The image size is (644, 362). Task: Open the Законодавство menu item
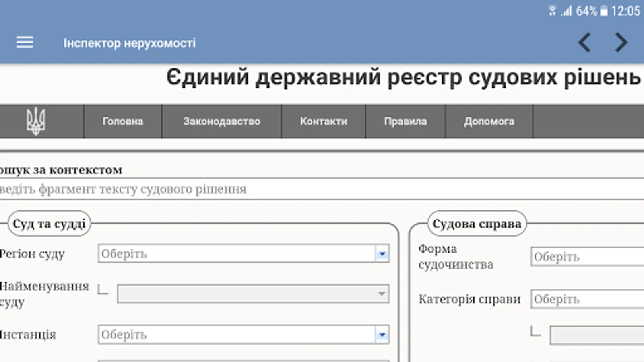pos(222,121)
